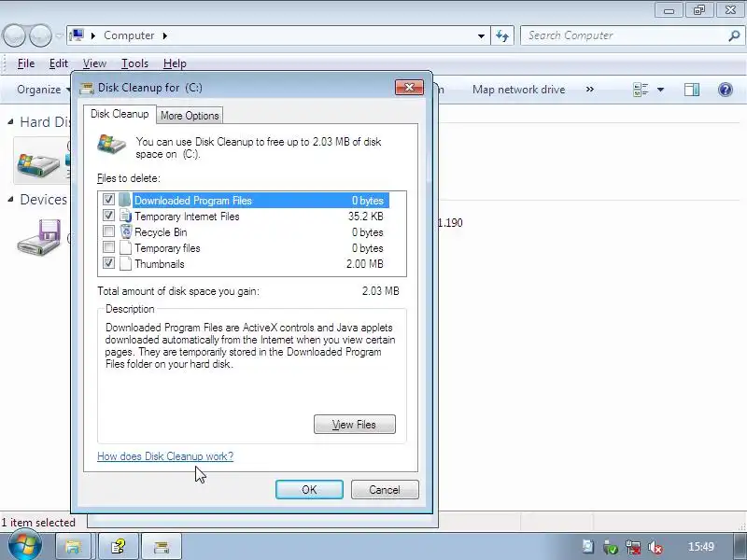Click the drive icon beside cleanup summary
The height and width of the screenshot is (560, 747).
(x=111, y=145)
